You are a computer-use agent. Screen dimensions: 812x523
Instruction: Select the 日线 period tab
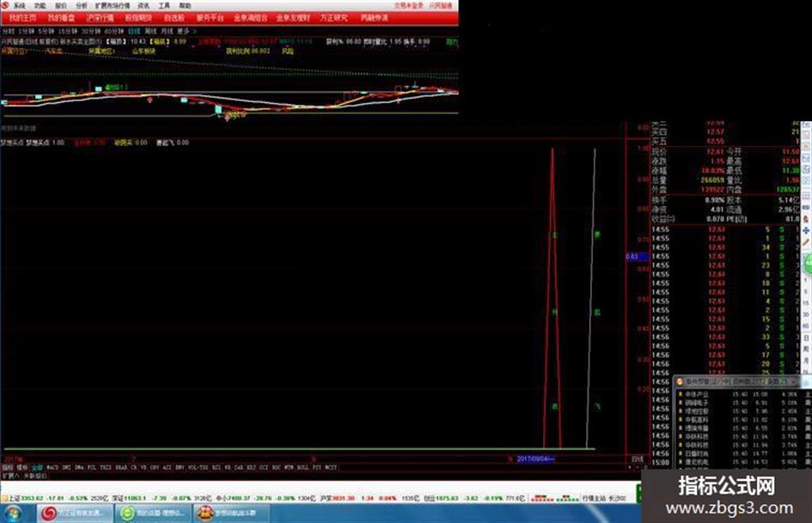134,31
